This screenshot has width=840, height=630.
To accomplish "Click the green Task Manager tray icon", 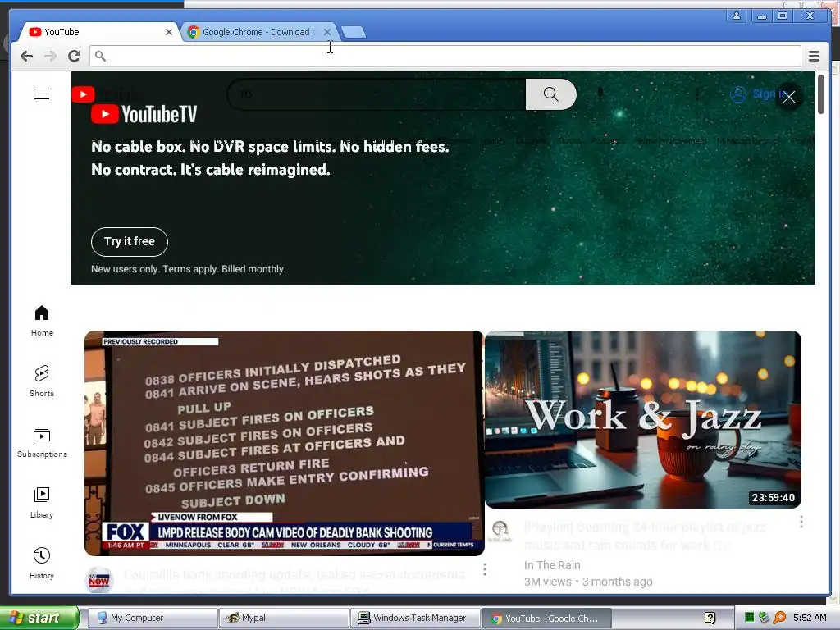I will pos(749,618).
